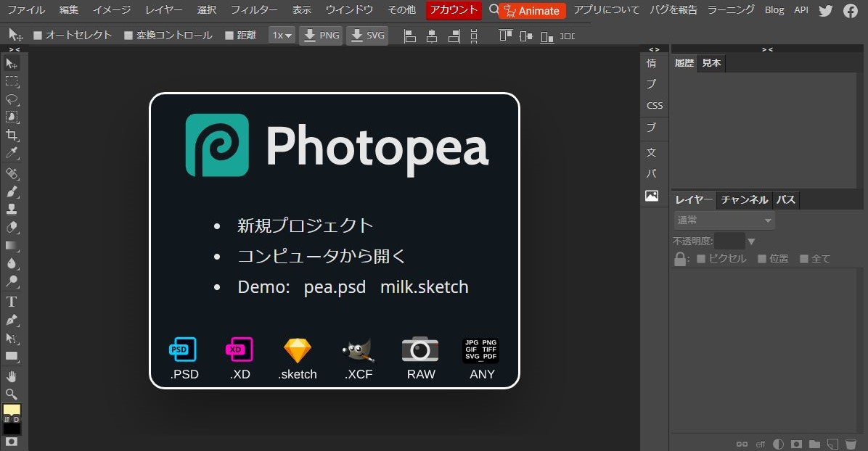868x451 pixels.
Task: Toggle the 全て lock checkbox
Action: (x=804, y=258)
